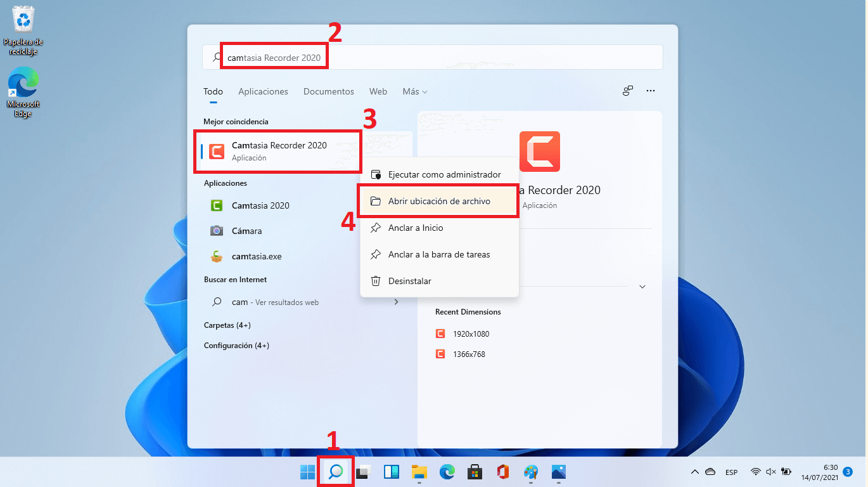The width and height of the screenshot is (868, 487).
Task: Choose Ejecutar como administrador
Action: [x=444, y=174]
